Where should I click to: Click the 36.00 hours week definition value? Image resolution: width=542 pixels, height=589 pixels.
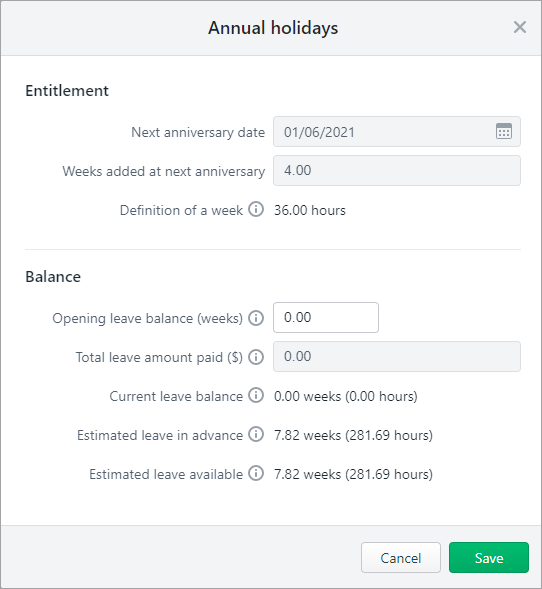tap(309, 210)
